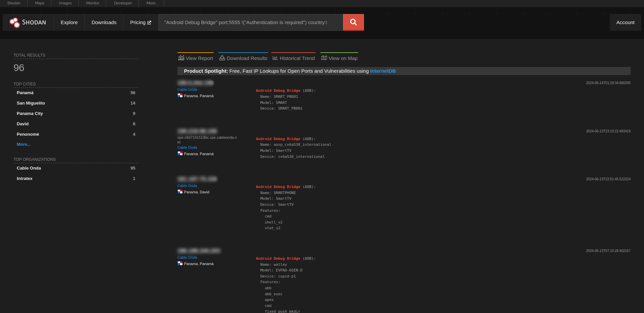
Task: Filter by city Panamá in sidebar
Action: (25, 93)
